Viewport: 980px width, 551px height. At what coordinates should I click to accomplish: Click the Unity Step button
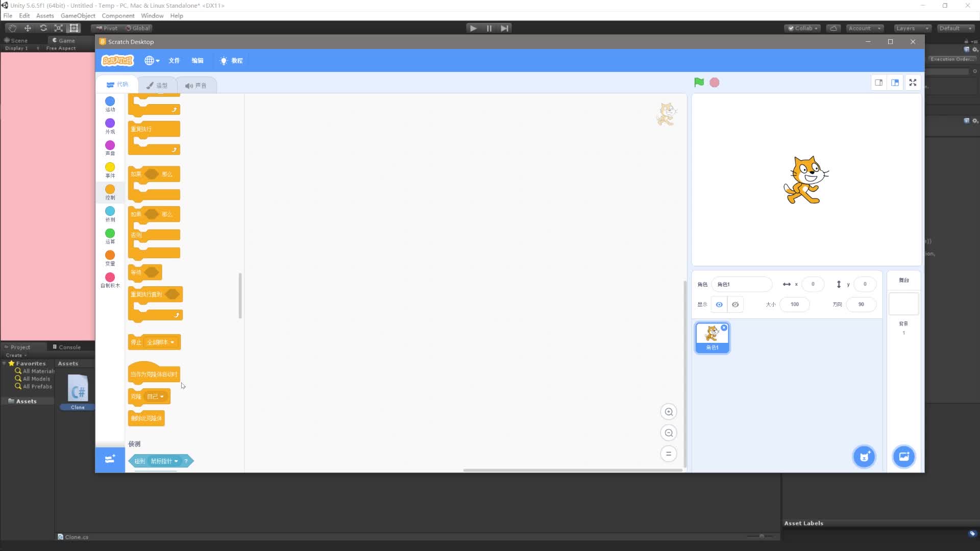[x=504, y=29]
